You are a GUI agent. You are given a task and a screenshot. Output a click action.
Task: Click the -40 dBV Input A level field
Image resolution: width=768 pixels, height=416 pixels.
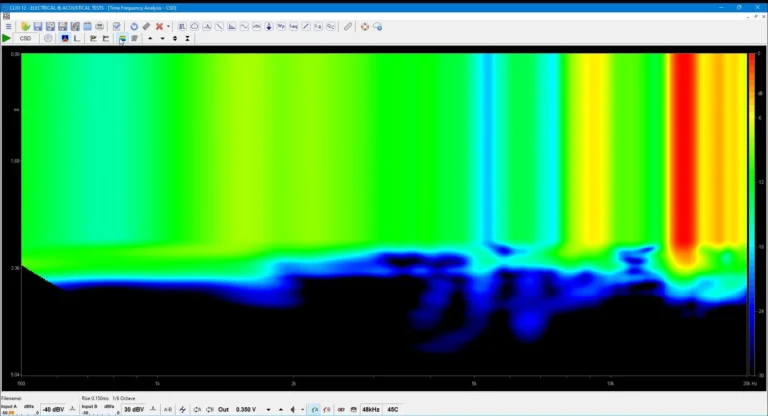pyautogui.click(x=54, y=409)
